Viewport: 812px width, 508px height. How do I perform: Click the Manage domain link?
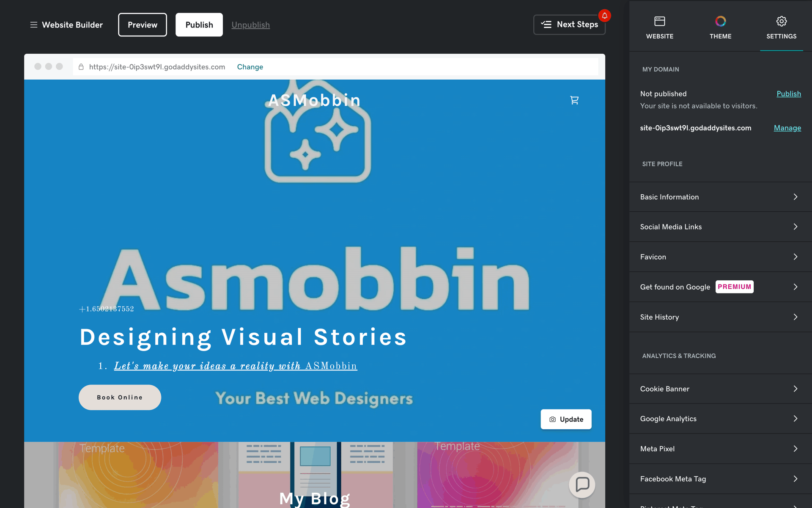click(787, 128)
